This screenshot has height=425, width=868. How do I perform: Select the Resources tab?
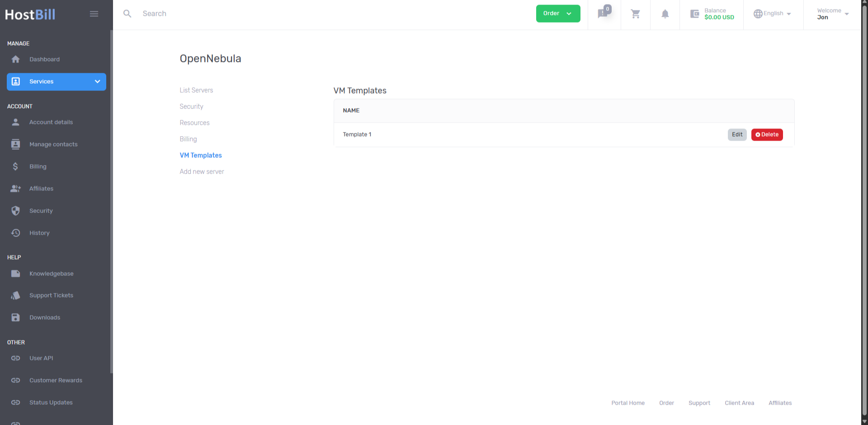[194, 123]
